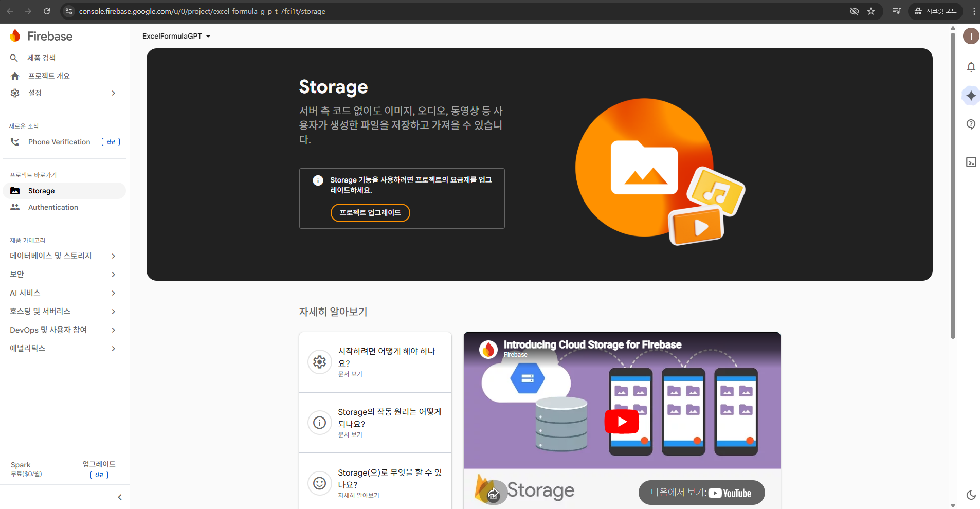The width and height of the screenshot is (980, 509).
Task: Click the 자세히 알아보기 heading
Action: [x=333, y=312]
